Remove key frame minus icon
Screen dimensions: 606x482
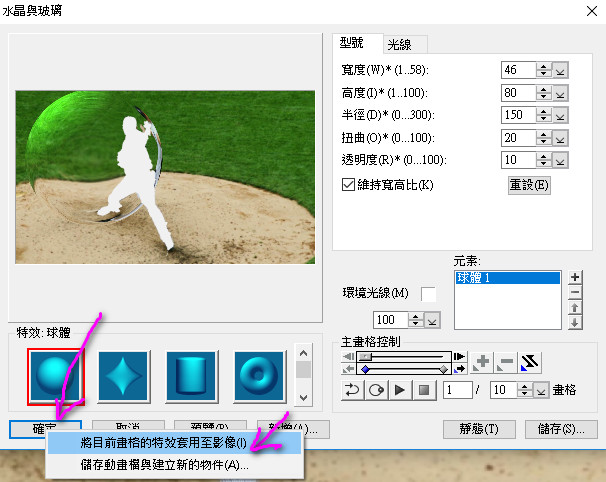point(506,363)
